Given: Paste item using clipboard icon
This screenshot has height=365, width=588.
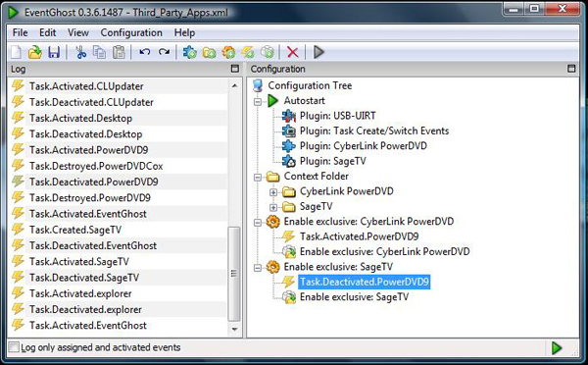Looking at the screenshot, I should point(119,52).
